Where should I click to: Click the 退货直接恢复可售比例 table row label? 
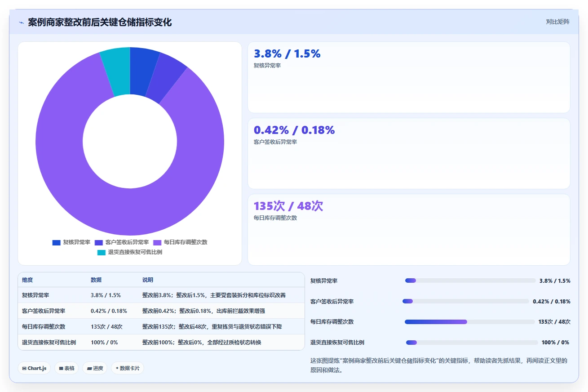(x=49, y=342)
